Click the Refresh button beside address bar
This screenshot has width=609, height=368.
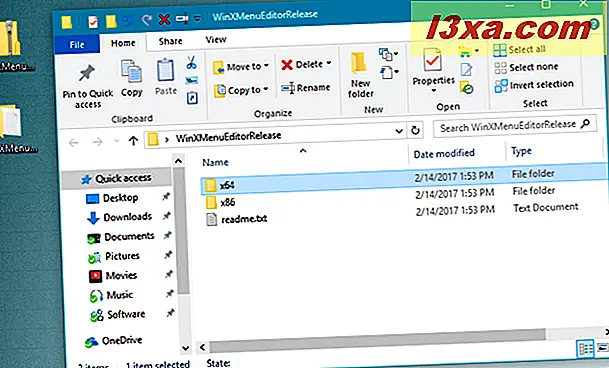coord(415,130)
